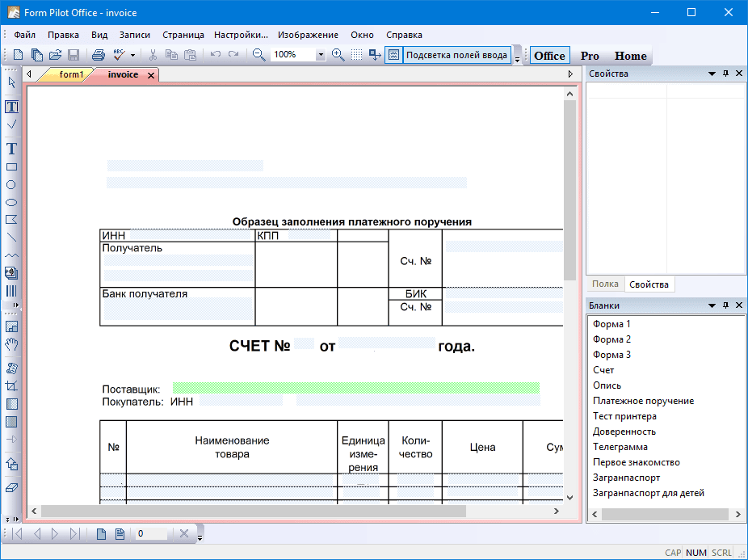
Task: Open the spell check dropdown arrow
Action: [x=132, y=55]
